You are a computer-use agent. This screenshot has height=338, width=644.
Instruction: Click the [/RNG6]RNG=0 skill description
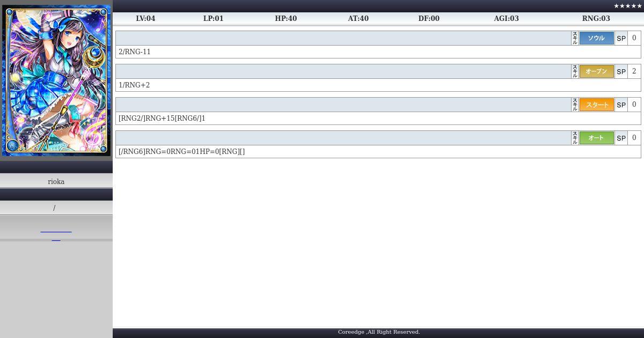(x=181, y=152)
